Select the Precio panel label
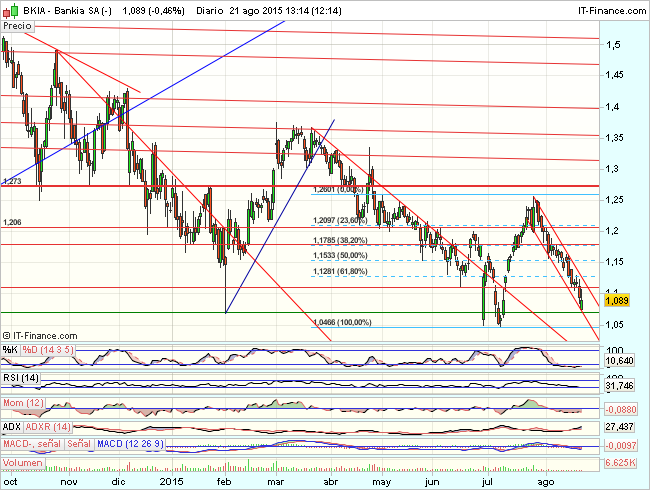 tap(18, 27)
